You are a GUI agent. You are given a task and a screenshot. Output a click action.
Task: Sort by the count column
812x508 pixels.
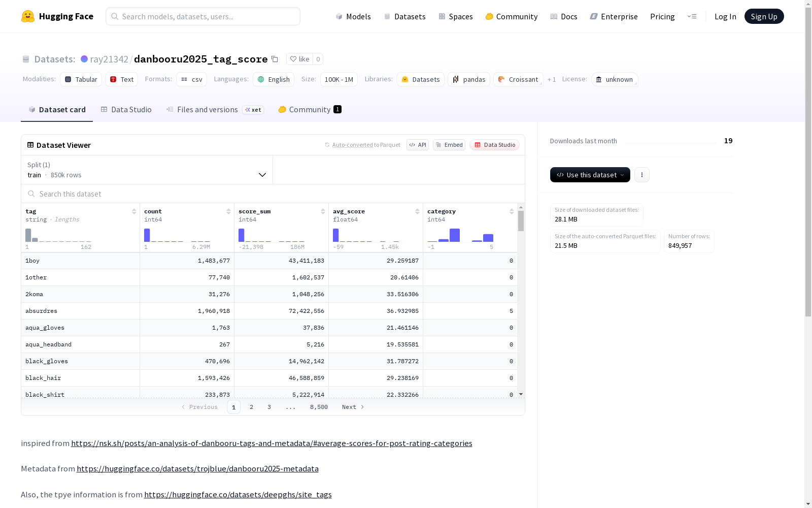point(228,211)
